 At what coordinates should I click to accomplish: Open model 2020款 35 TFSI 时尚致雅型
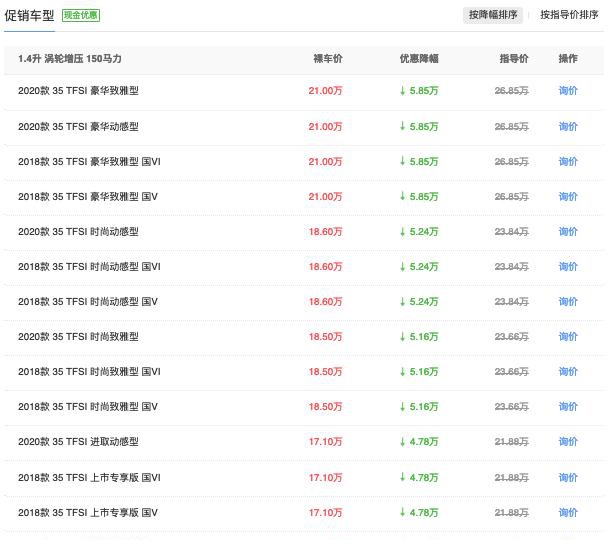click(78, 336)
